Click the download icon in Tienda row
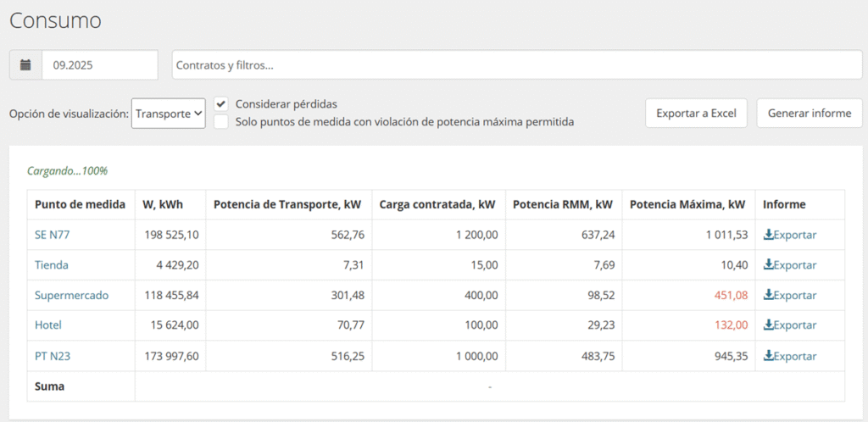Image resolution: width=868 pixels, height=422 pixels. [769, 265]
